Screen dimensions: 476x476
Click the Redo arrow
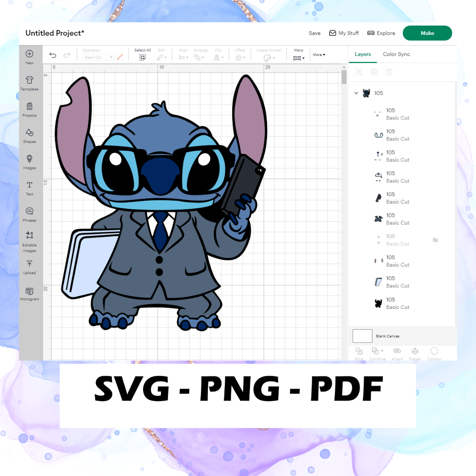coord(67,55)
